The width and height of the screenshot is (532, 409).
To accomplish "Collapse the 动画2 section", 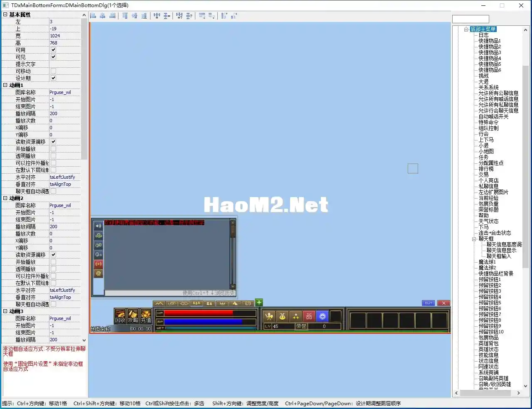I will pos(5,198).
